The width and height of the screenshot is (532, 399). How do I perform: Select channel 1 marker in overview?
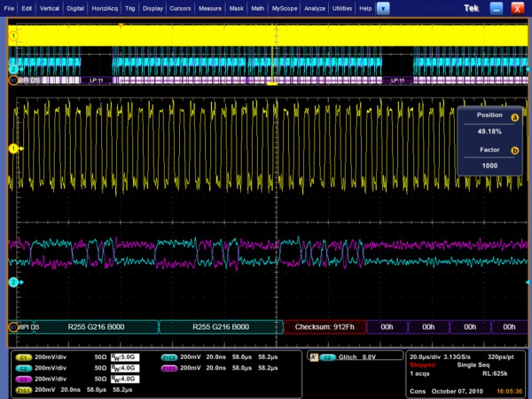(x=13, y=36)
